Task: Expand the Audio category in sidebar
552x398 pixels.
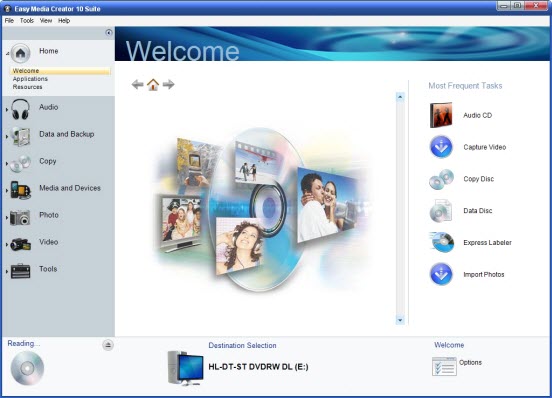Action: pos(7,110)
